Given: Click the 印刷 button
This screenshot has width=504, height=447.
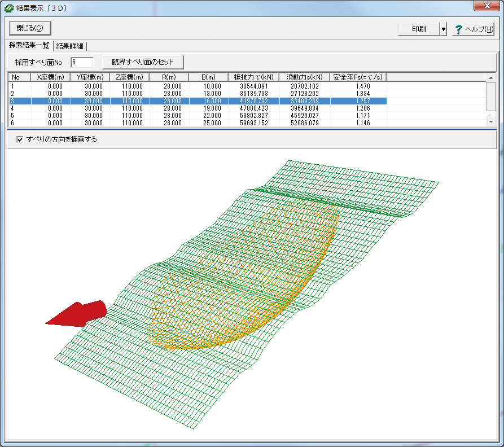Looking at the screenshot, I should [418, 29].
